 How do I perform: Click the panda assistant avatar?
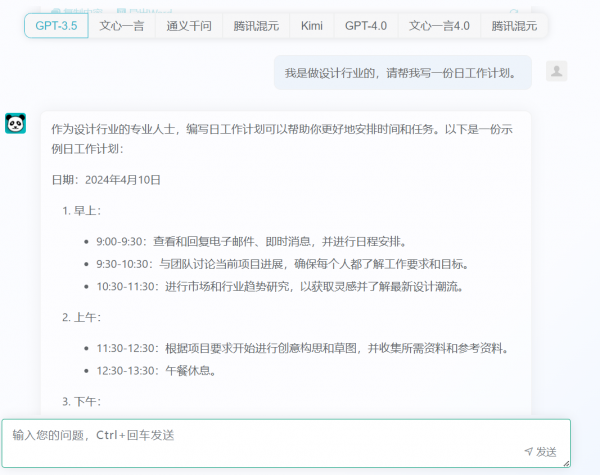click(15, 123)
